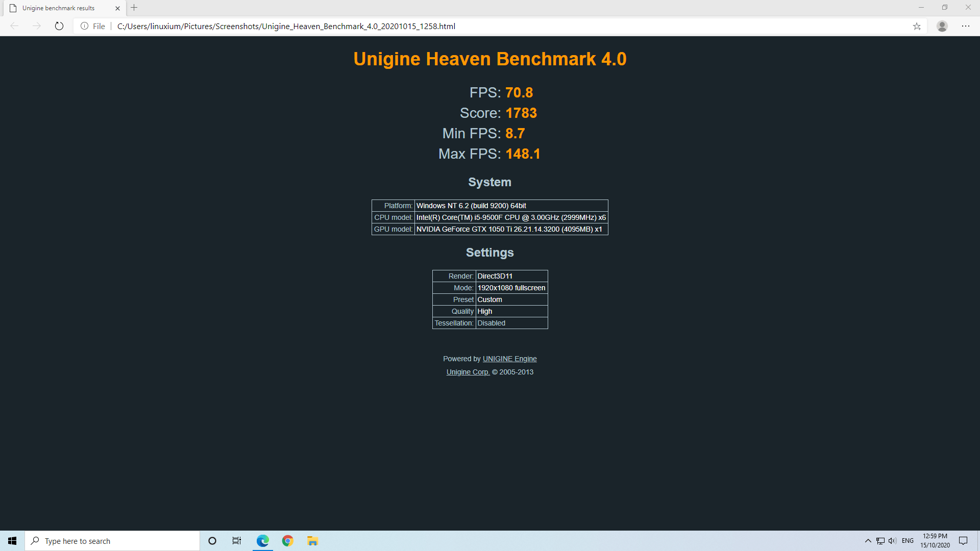Open the browser settings ellipsis menu
This screenshot has width=980, height=551.
pos(966,26)
